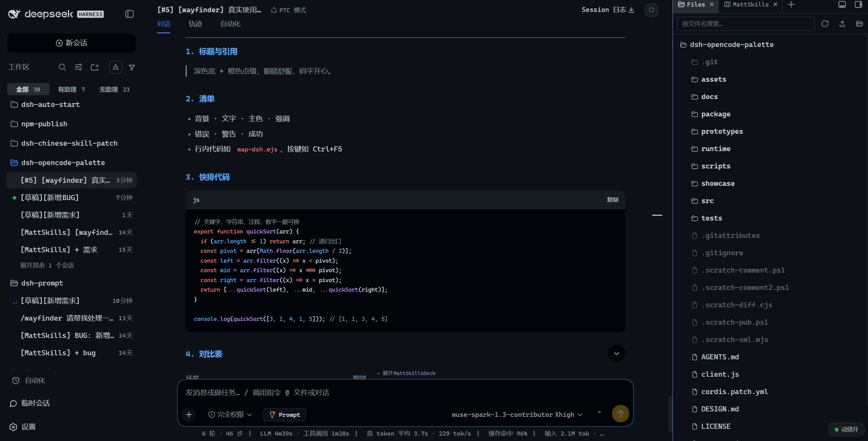Click the funnel filter icon
This screenshot has width=868, height=441.
tap(132, 67)
